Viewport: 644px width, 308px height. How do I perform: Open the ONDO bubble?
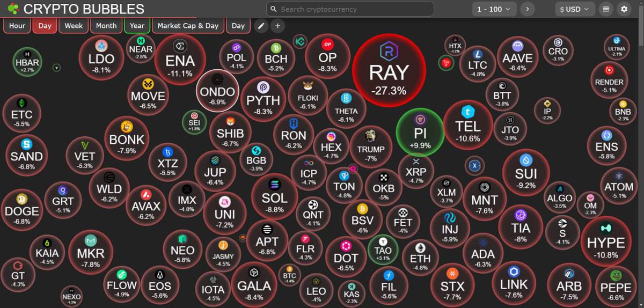[x=217, y=91]
